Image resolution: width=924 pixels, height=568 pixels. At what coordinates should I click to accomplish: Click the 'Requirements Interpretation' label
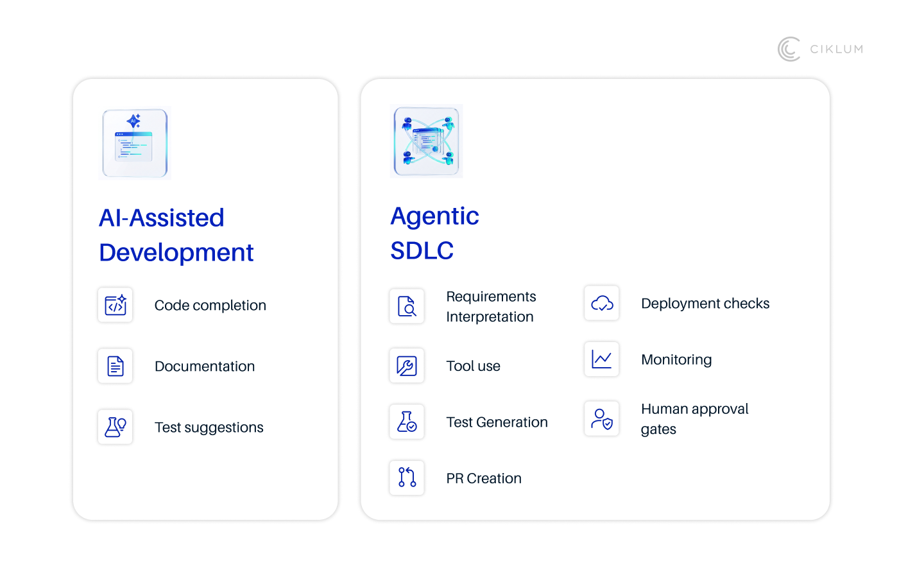coord(491,307)
